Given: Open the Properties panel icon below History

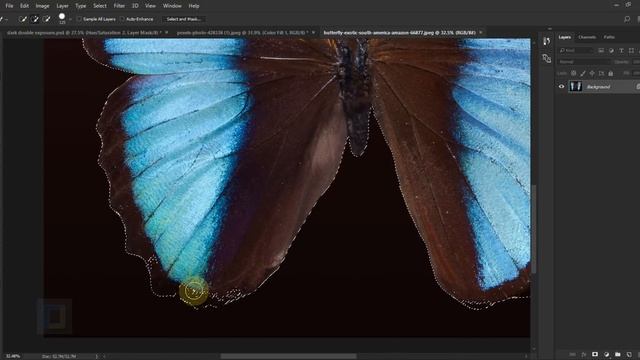Looking at the screenshot, I should [x=547, y=58].
